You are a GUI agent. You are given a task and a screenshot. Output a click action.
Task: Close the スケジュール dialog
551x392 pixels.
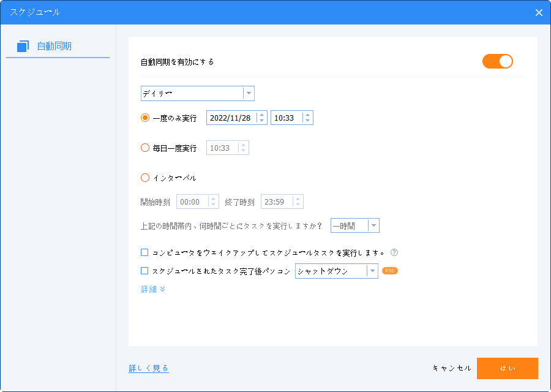(x=539, y=13)
